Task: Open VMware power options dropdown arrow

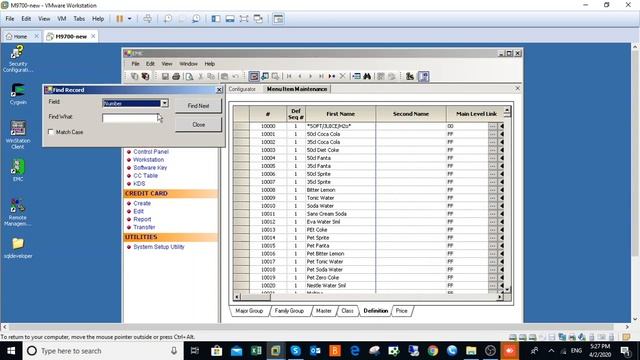Action: [130, 19]
